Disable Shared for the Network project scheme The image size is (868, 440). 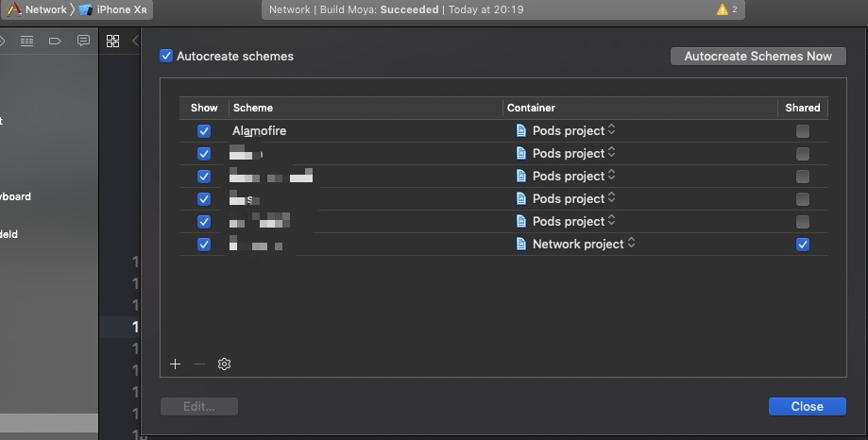(x=803, y=245)
